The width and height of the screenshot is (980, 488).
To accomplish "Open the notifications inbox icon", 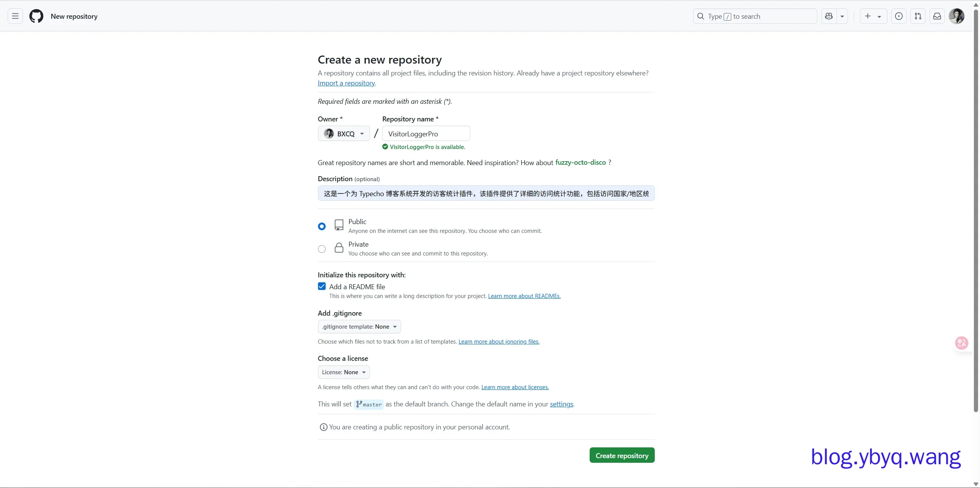I will click(937, 16).
